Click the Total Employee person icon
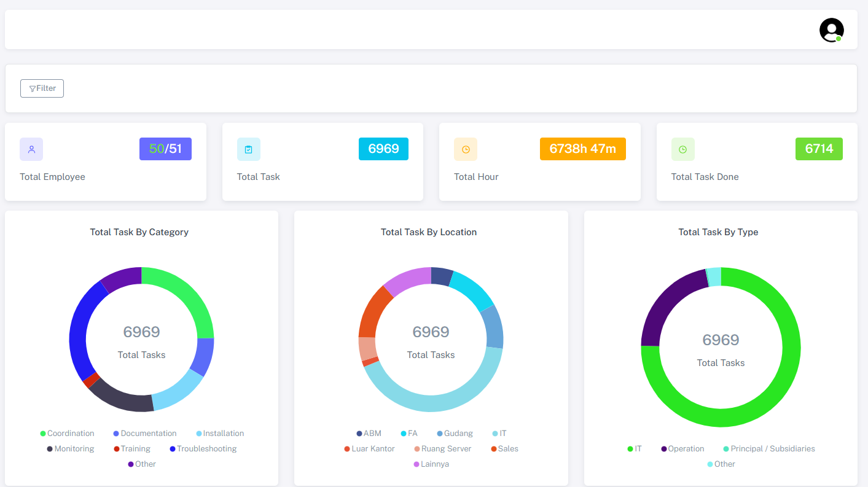Screen dimensions: 868x487 tap(31, 149)
